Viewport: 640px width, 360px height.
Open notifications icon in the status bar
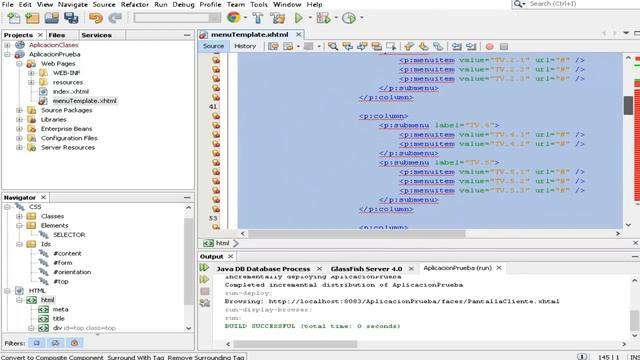(582, 356)
